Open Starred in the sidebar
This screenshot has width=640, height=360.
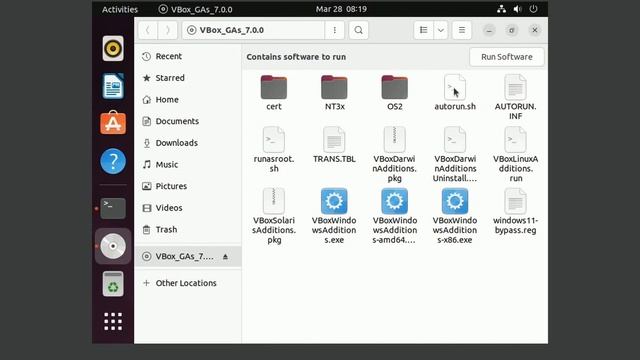pyautogui.click(x=188, y=78)
